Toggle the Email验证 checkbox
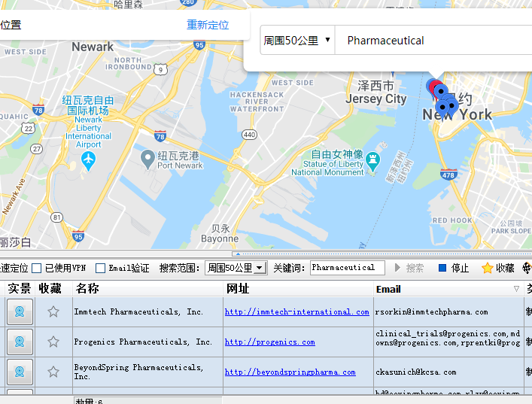The height and width of the screenshot is (404, 532). (x=100, y=269)
